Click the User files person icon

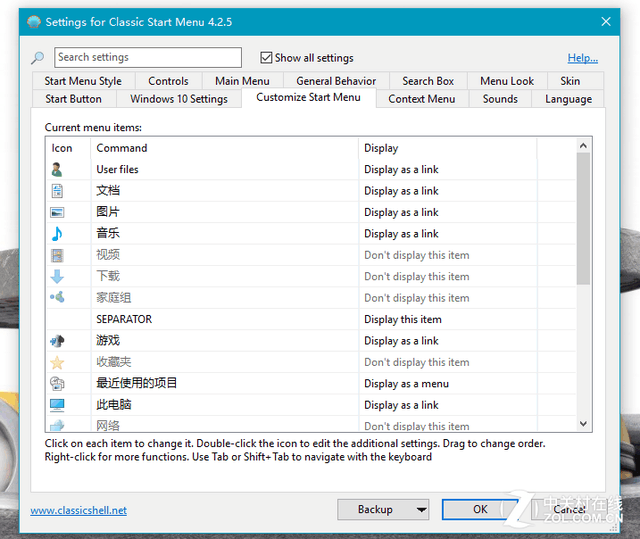57,169
